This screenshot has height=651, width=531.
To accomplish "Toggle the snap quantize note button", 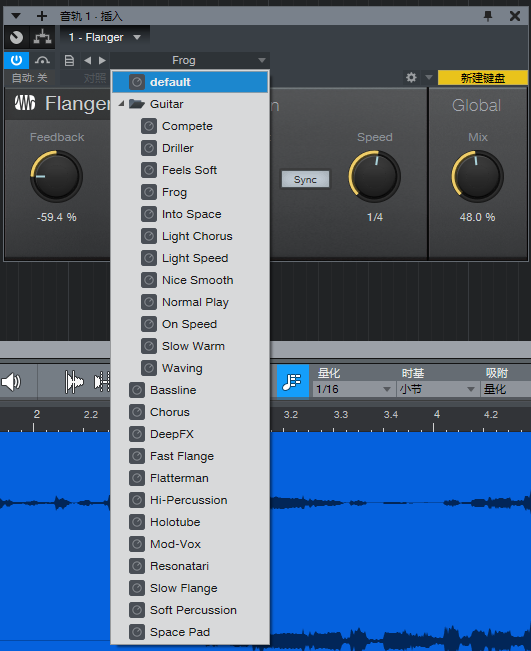I will click(x=293, y=381).
